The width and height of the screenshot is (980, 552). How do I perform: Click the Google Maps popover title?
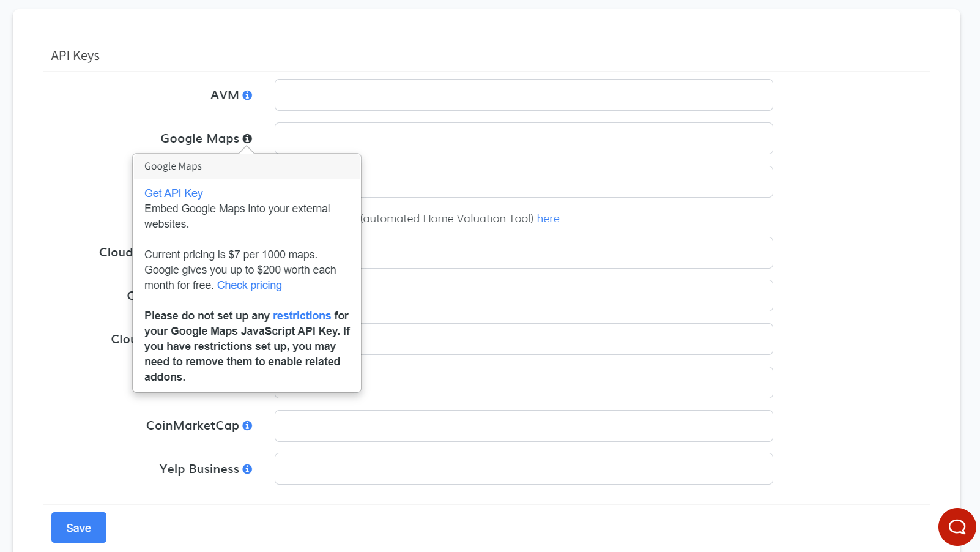click(x=173, y=166)
